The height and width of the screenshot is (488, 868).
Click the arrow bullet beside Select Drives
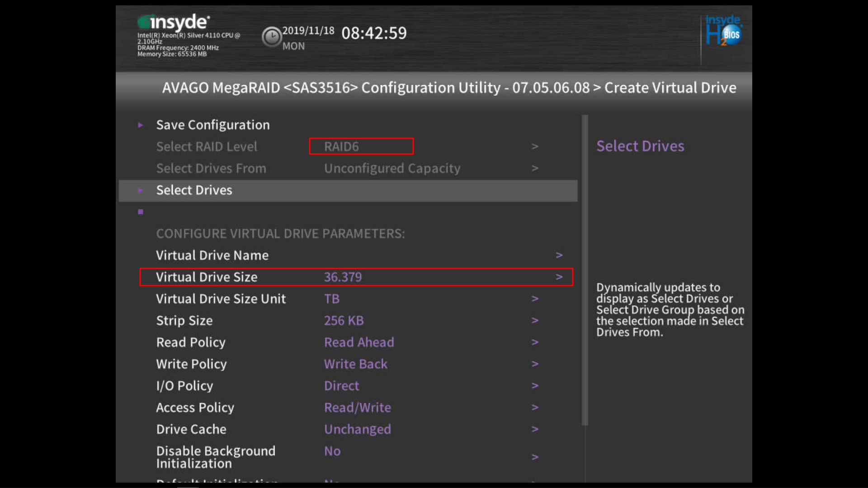point(141,191)
